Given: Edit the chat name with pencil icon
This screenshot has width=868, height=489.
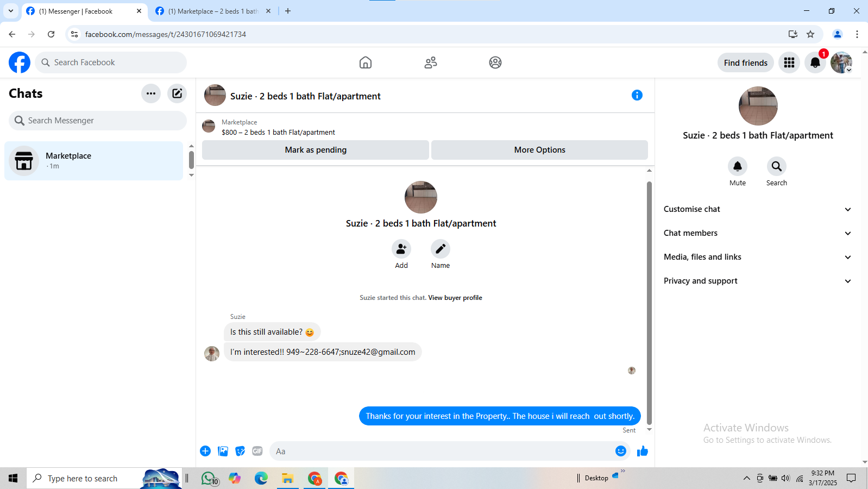Looking at the screenshot, I should [x=441, y=249].
